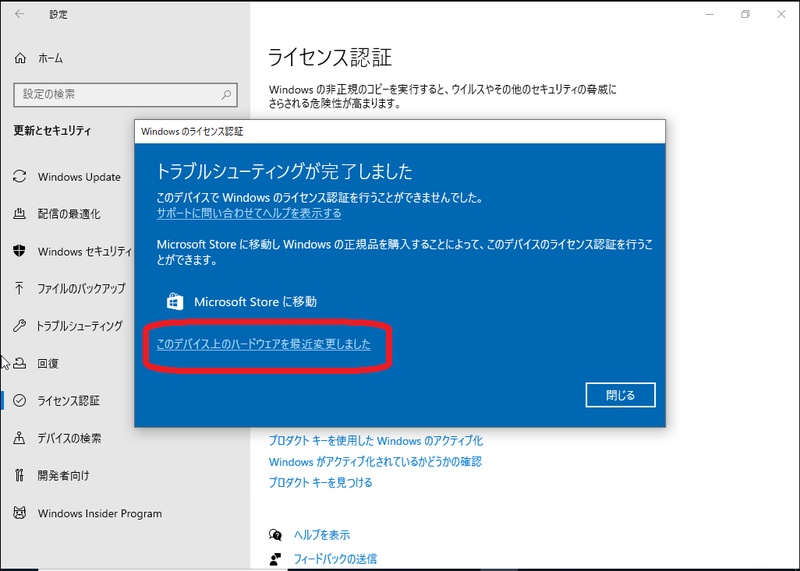Click the トラブルシューティング wrench icon
The height and width of the screenshot is (571, 800).
click(x=19, y=326)
